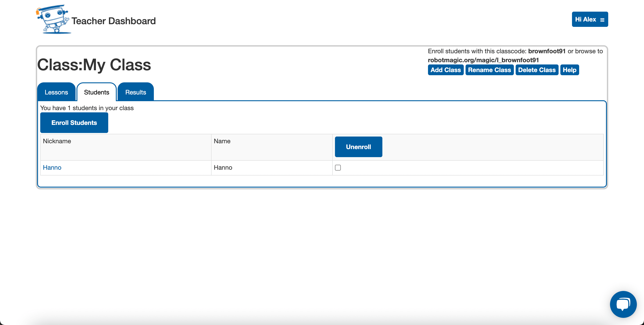Select the Students tab
The height and width of the screenshot is (325, 644).
[x=97, y=92]
